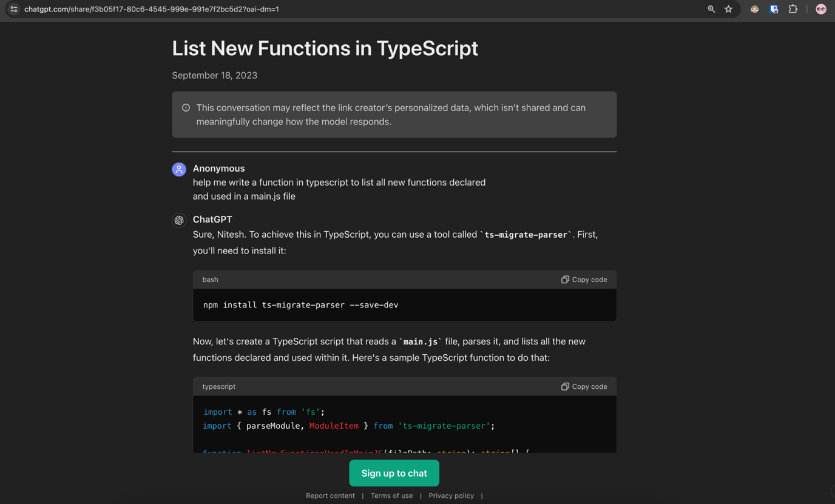Click the ChatGPT logo avatar
Screen dimensions: 835x504
coord(179,220)
